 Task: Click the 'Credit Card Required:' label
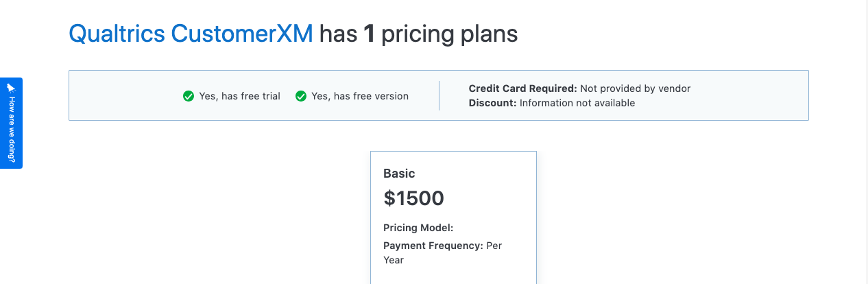(x=523, y=88)
